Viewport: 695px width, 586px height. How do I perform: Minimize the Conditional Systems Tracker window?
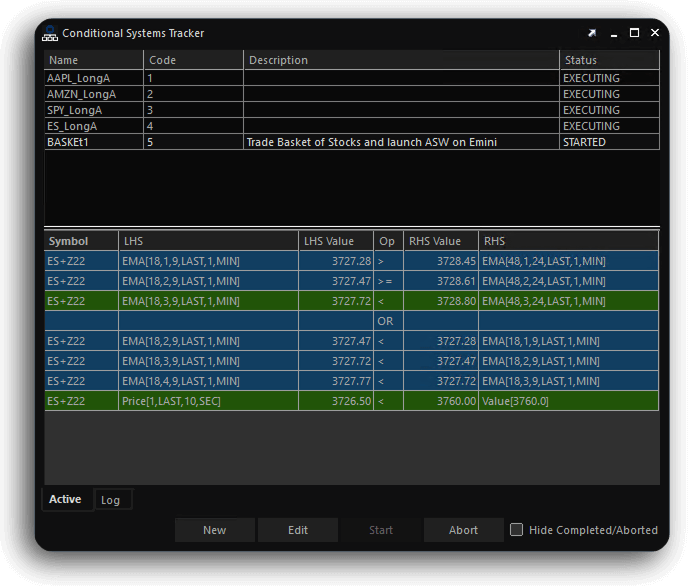coord(613,33)
